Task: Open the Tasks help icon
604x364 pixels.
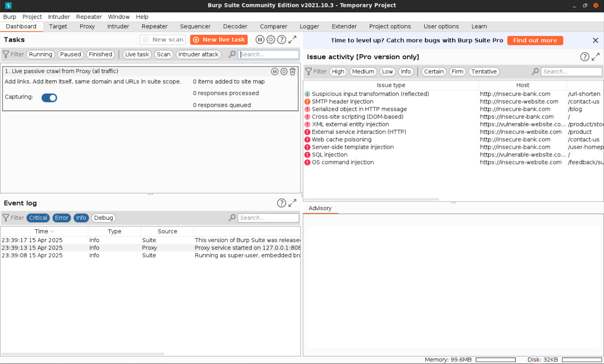Action: 282,40
